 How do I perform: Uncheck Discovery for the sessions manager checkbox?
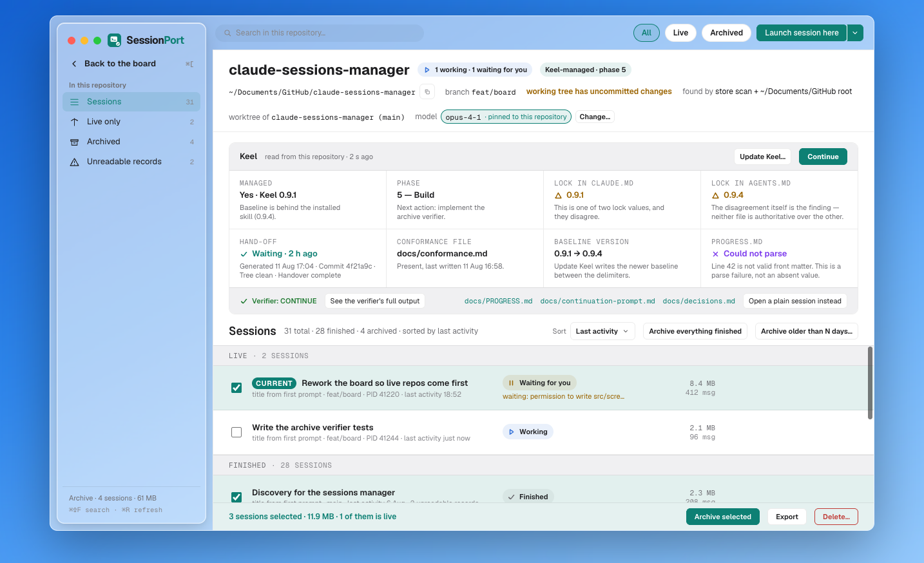[x=236, y=497]
